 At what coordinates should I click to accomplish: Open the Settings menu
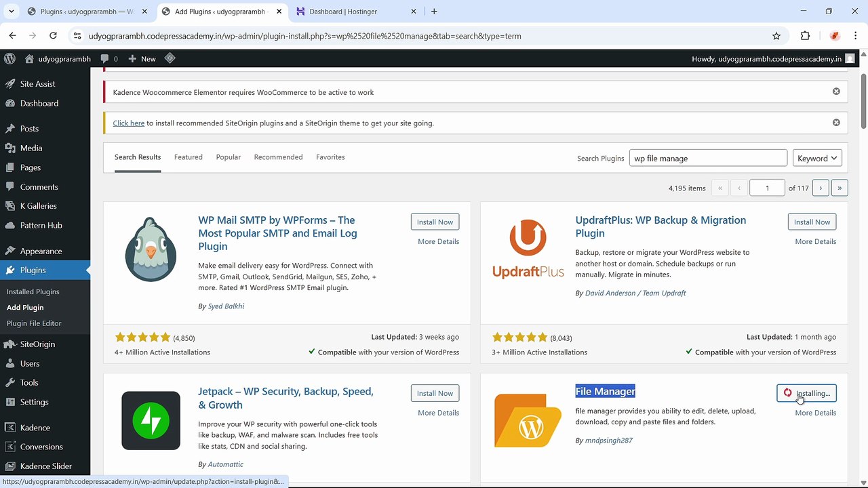[x=35, y=402]
